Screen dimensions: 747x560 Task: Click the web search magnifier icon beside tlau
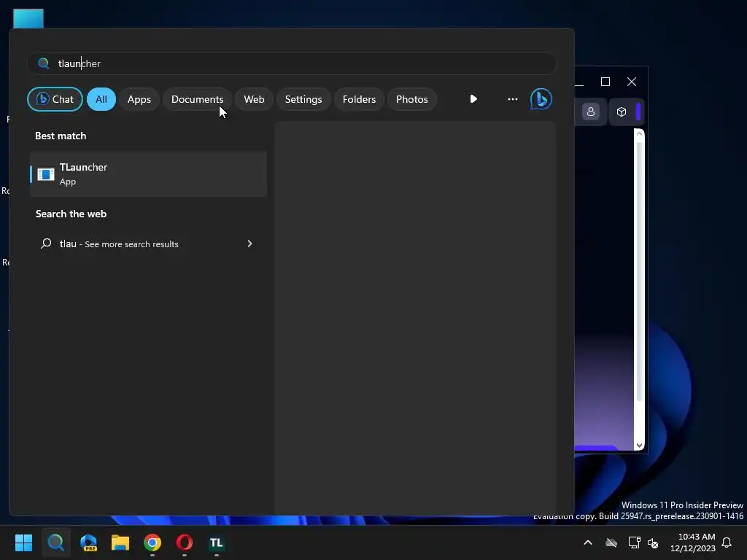[46, 244]
